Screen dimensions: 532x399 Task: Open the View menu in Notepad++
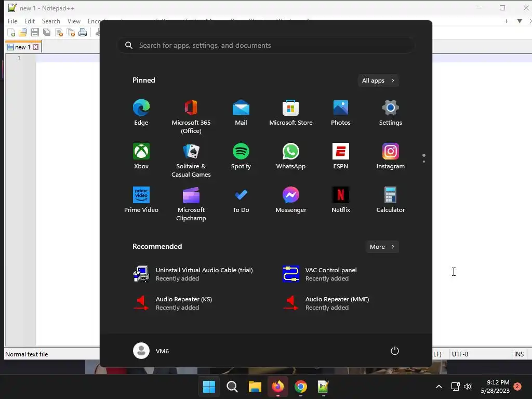[74, 21]
